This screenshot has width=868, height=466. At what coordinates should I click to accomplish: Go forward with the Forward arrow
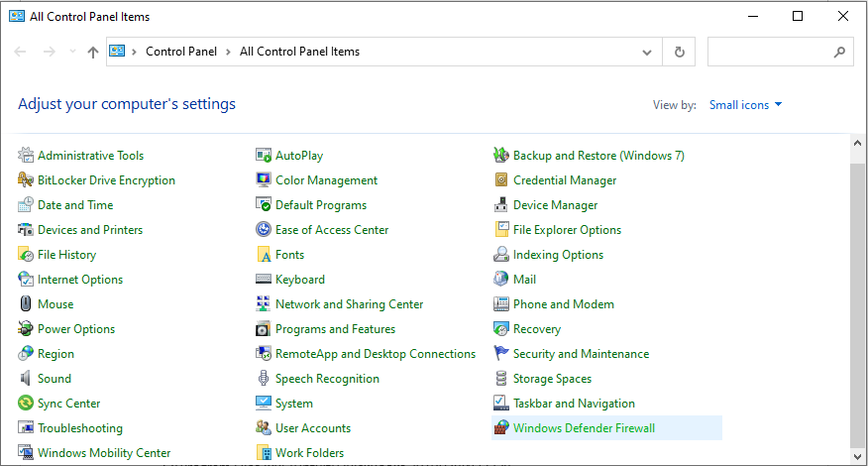(50, 52)
